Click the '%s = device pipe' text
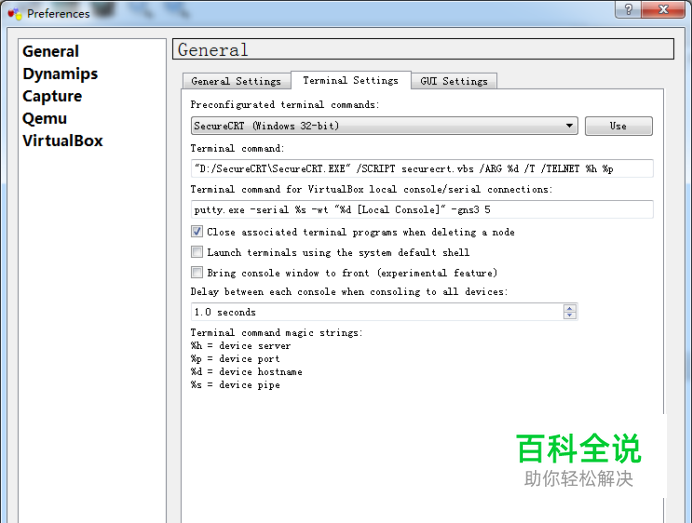The image size is (692, 523). pyautogui.click(x=235, y=385)
